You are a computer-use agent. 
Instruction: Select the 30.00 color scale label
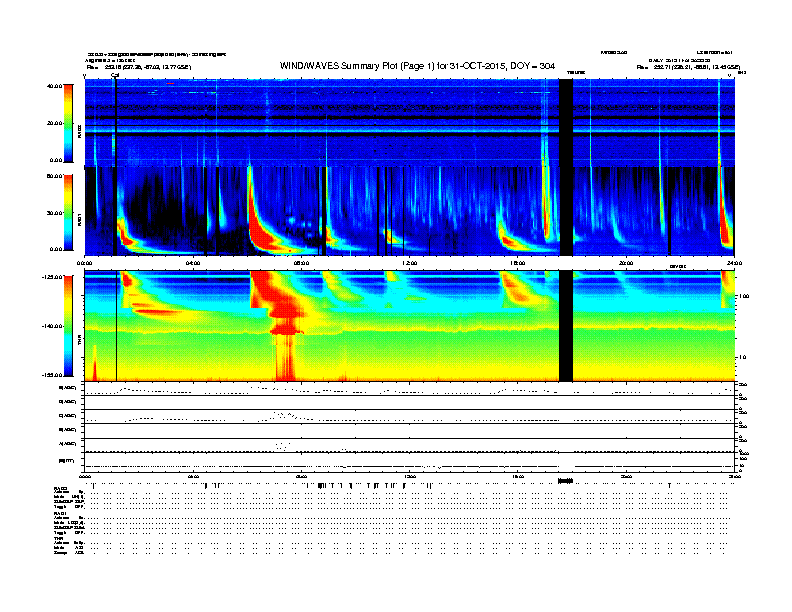pyautogui.click(x=54, y=213)
